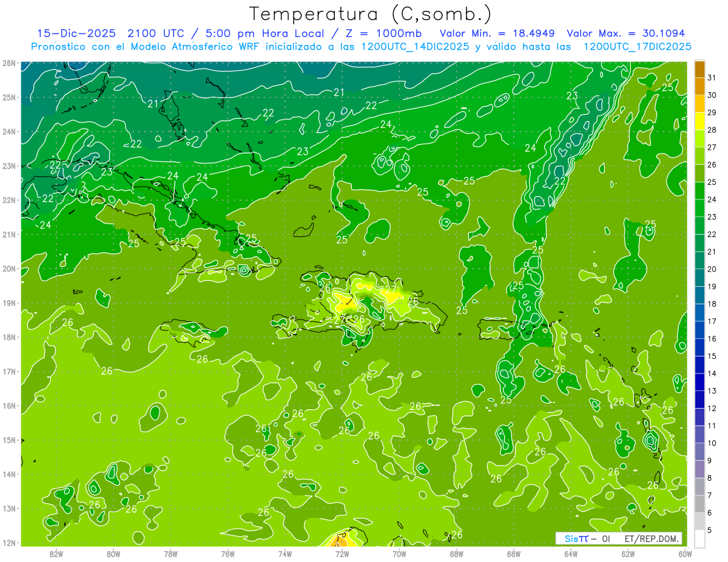The width and height of the screenshot is (728, 562).
Task: Click the dark blue legend swatch between 13 and 14
Action: [x=699, y=382]
